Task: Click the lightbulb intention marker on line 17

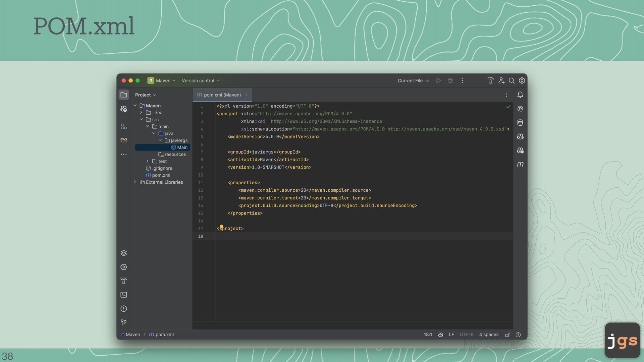Action: [x=221, y=227]
